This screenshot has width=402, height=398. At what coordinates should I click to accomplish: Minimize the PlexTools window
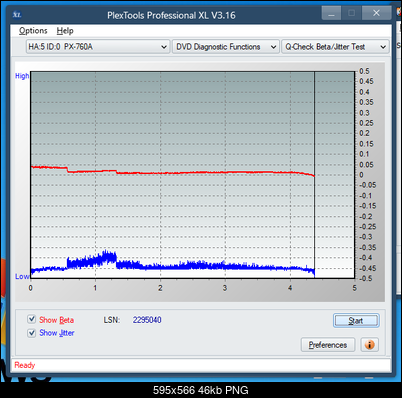(331, 14)
